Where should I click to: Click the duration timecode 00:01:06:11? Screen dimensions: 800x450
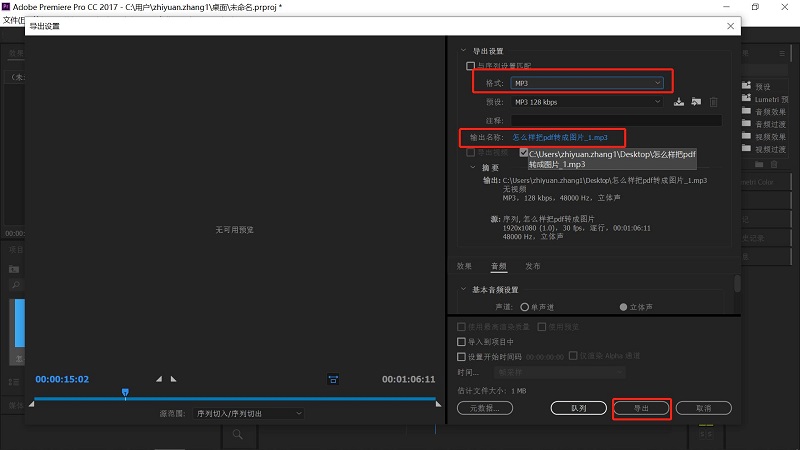click(x=409, y=379)
